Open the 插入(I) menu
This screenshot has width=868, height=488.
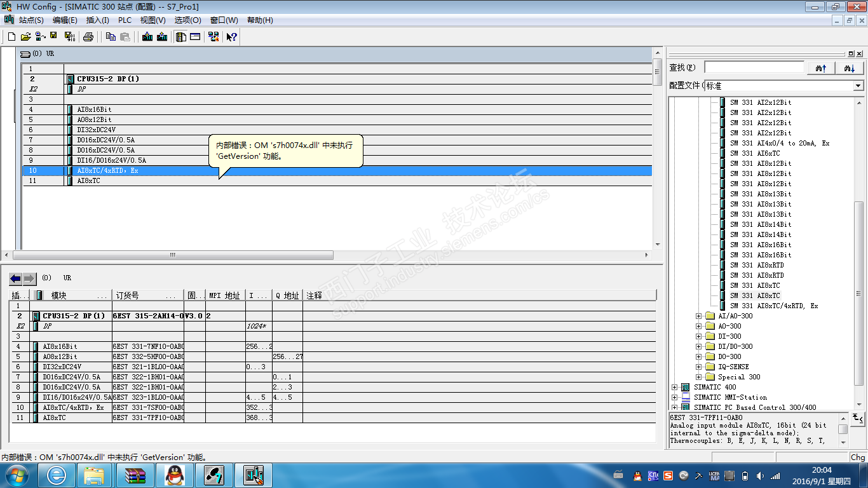[98, 20]
